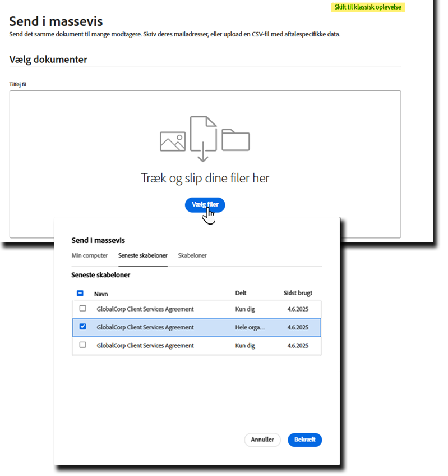Viewport: 448px width, 476px height.
Task: Select the Seneste skabeloner tab
Action: tap(143, 255)
